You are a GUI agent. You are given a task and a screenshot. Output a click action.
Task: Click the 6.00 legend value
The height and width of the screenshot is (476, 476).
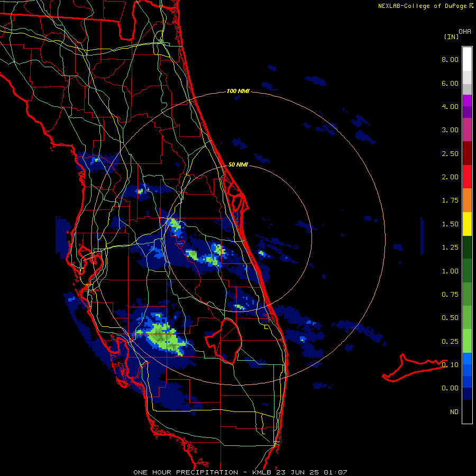click(x=450, y=83)
